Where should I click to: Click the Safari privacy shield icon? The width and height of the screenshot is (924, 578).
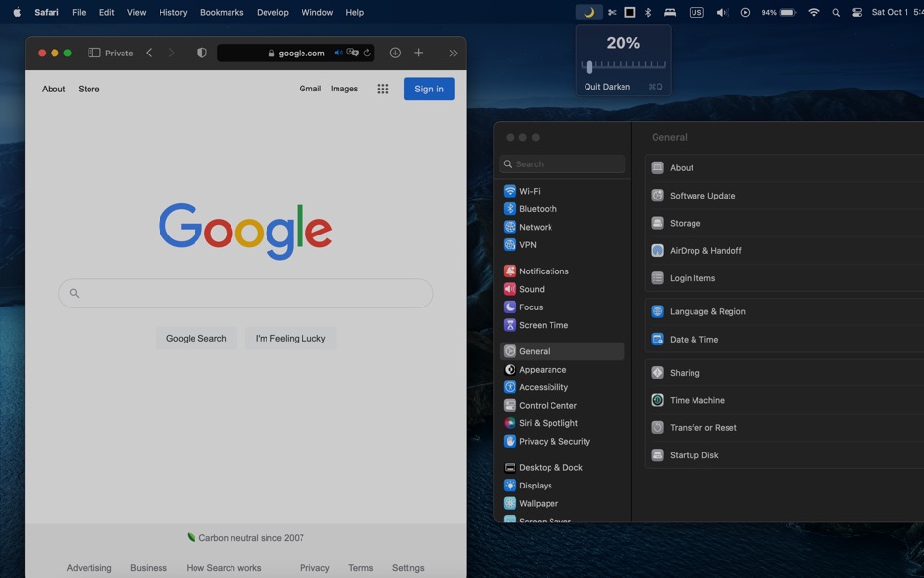click(x=202, y=53)
